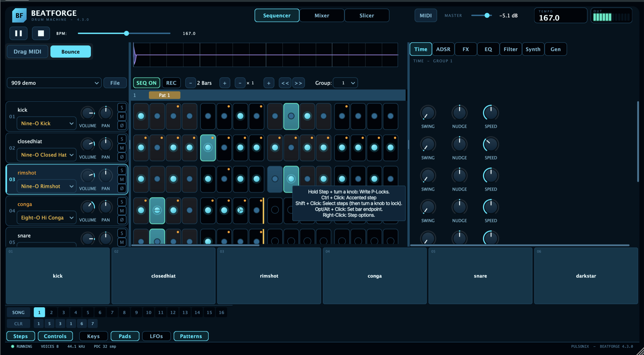Open the Group number dropdown
Viewport: 644px width, 355px height.
point(345,83)
